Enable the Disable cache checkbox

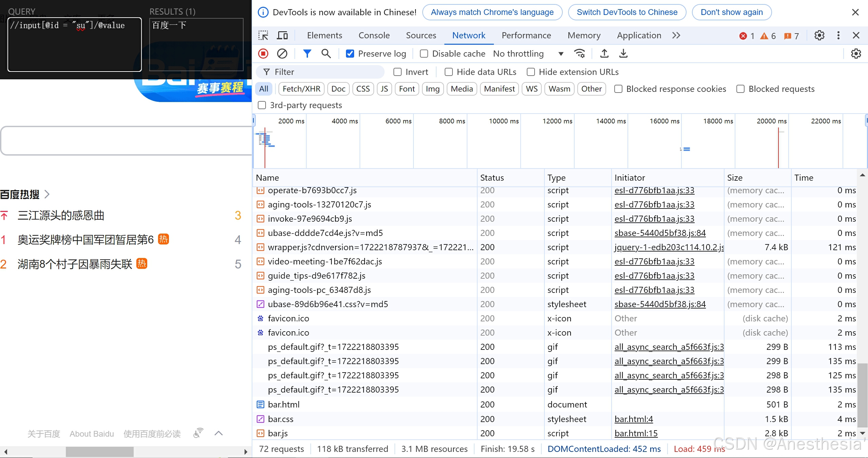coord(424,54)
